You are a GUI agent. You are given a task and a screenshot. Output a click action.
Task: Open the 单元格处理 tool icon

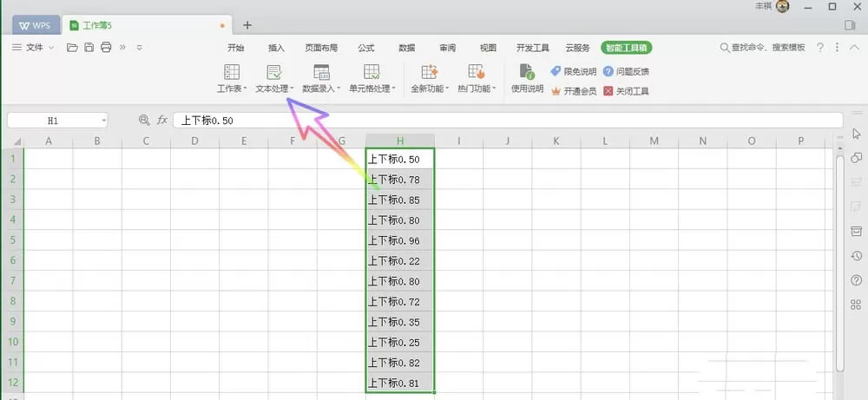(x=372, y=72)
